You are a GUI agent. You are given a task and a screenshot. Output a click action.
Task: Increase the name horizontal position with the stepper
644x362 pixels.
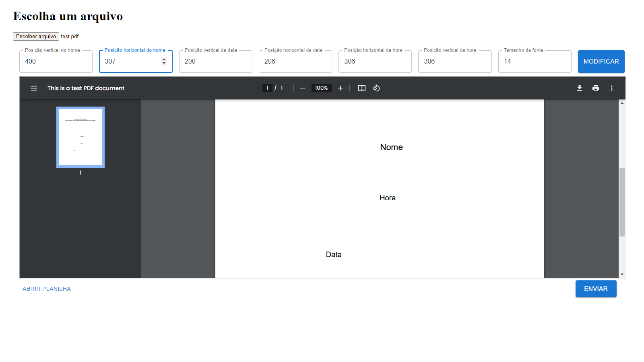(164, 59)
